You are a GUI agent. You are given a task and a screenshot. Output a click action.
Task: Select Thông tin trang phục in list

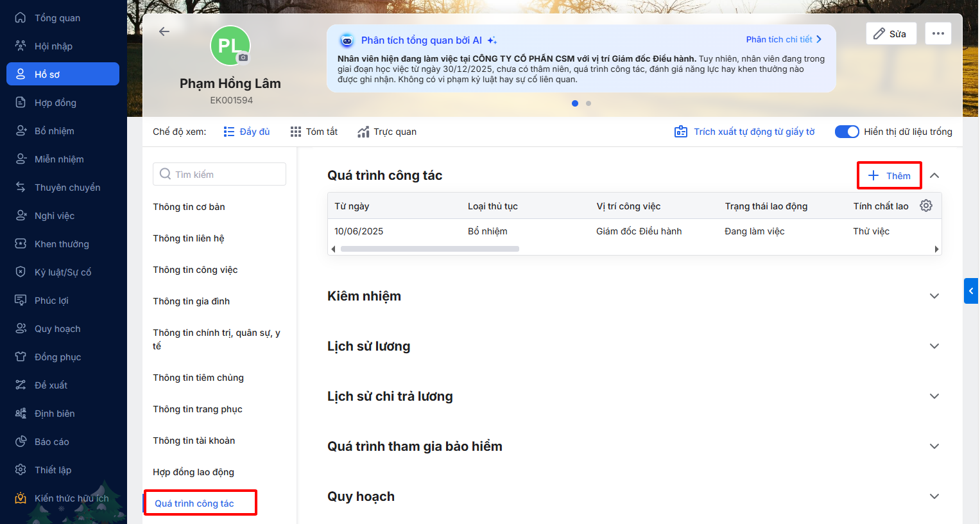pyautogui.click(x=198, y=409)
